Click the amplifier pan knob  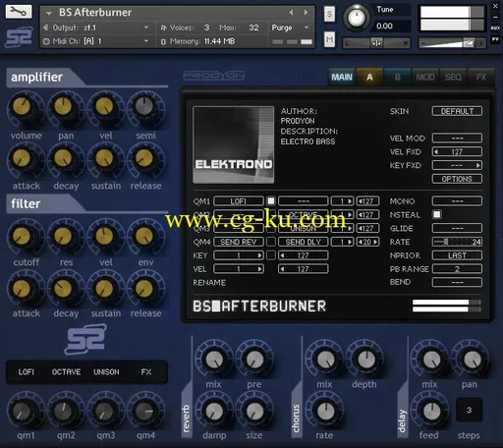point(63,106)
